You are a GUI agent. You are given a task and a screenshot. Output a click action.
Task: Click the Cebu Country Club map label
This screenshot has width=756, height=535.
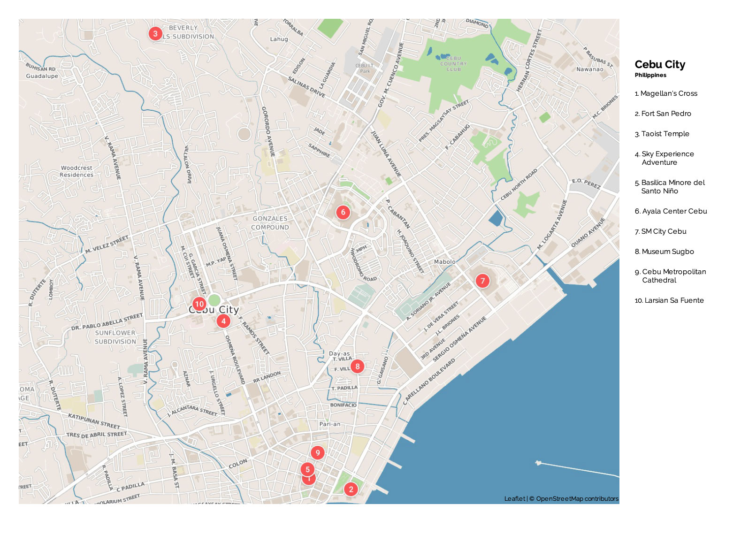pos(453,63)
